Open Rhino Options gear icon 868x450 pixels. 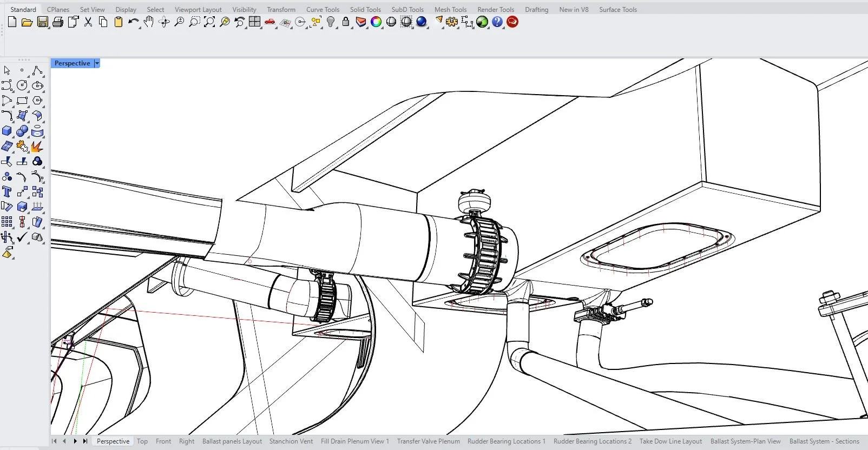452,22
